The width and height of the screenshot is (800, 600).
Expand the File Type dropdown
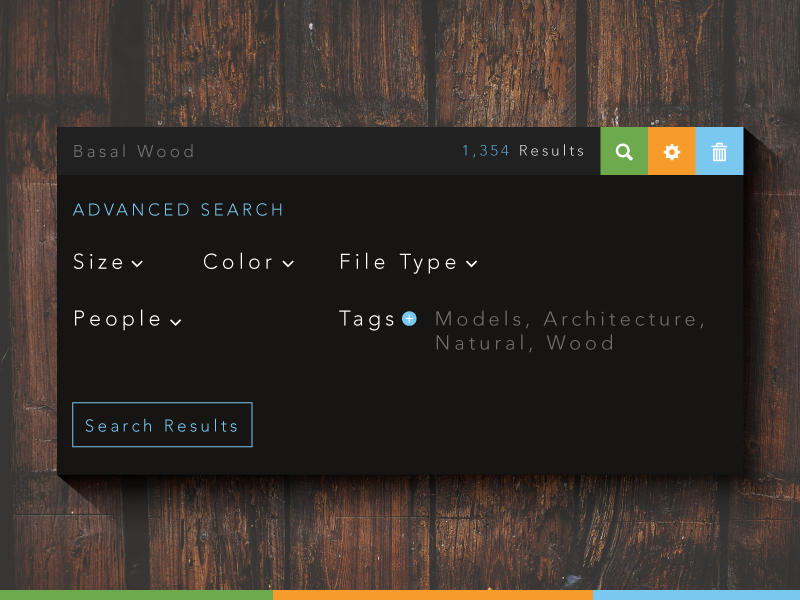click(x=406, y=262)
